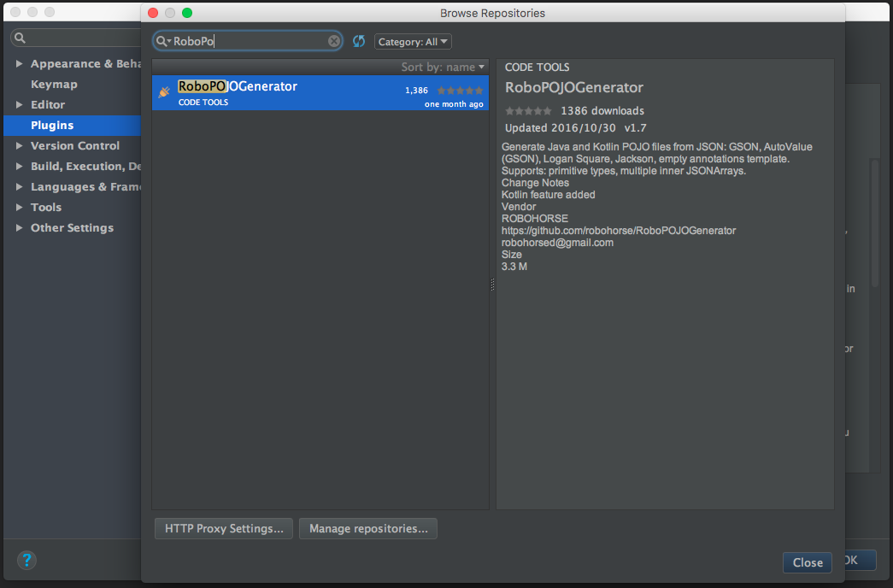893x588 pixels.
Task: Click the one month ago label
Action: [x=454, y=104]
